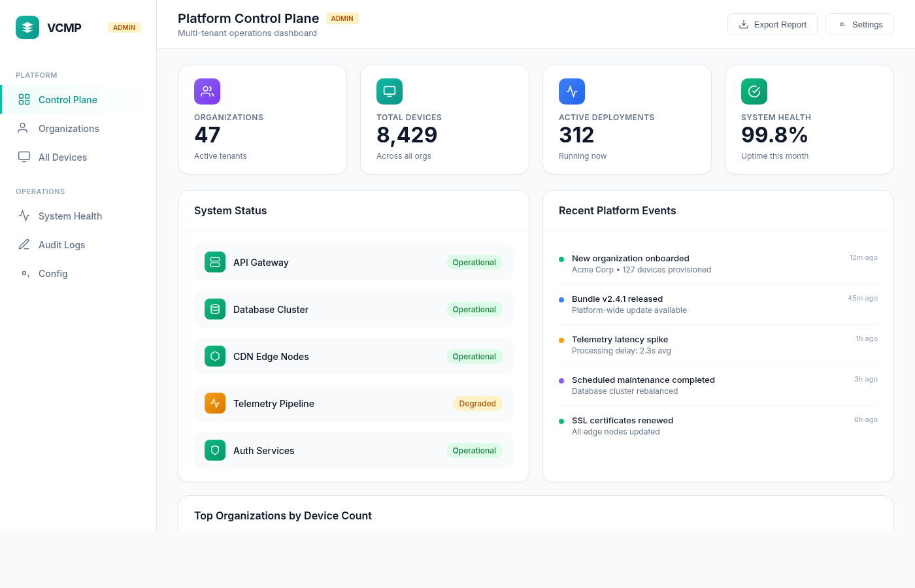Image resolution: width=915 pixels, height=588 pixels.
Task: Open Settings from the header
Action: tap(859, 24)
